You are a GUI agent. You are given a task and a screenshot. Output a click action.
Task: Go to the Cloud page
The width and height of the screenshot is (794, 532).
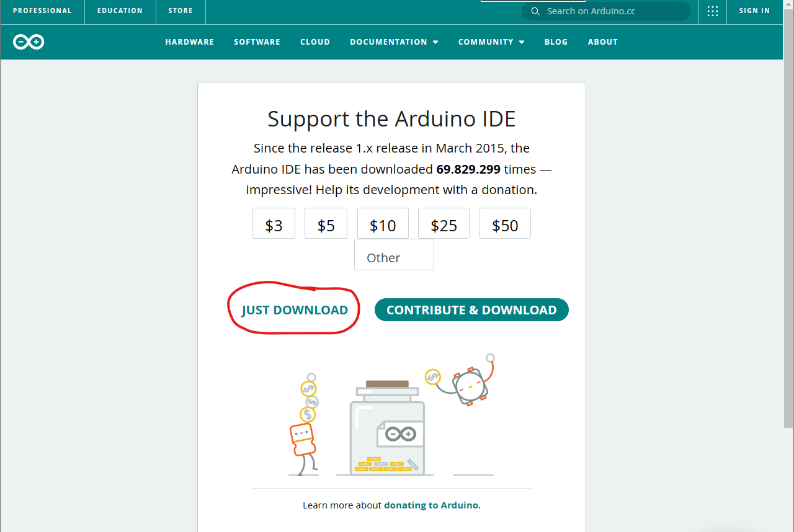point(314,42)
